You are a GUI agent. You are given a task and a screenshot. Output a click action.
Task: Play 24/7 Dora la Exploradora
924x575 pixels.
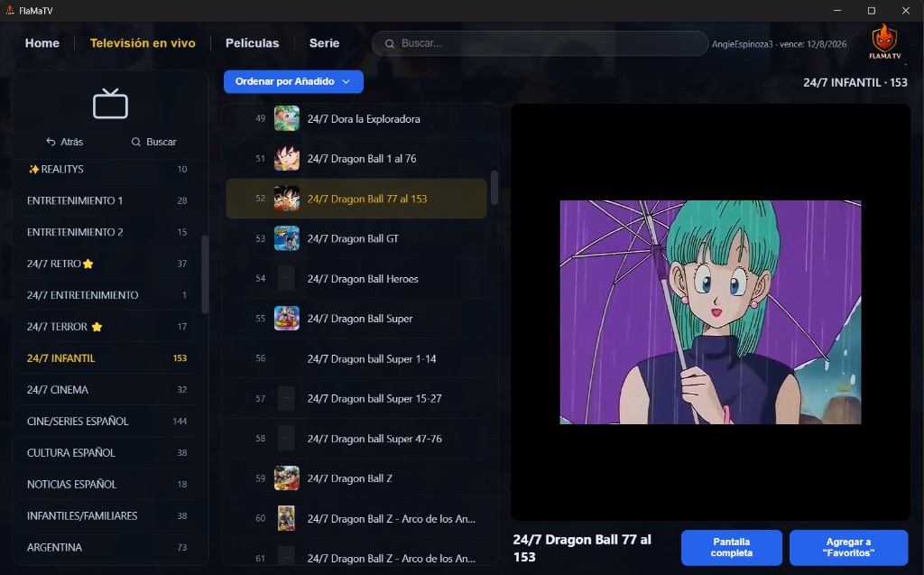pyautogui.click(x=356, y=118)
